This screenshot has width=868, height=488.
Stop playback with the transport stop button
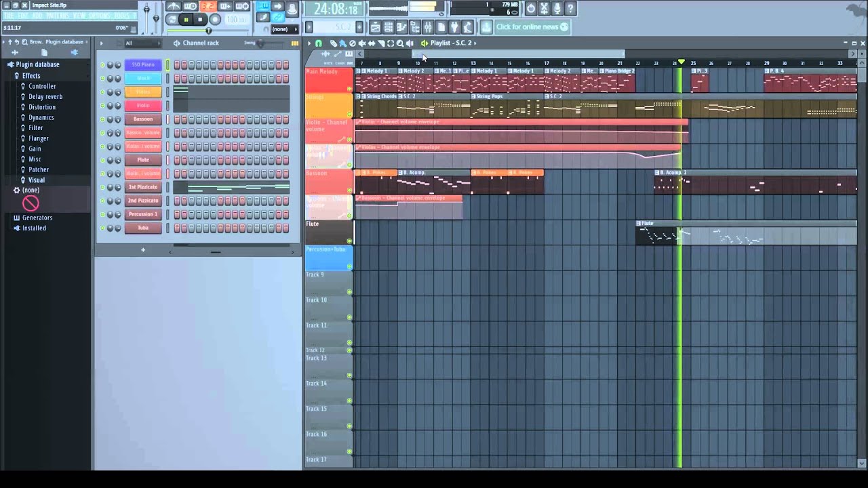pyautogui.click(x=200, y=20)
